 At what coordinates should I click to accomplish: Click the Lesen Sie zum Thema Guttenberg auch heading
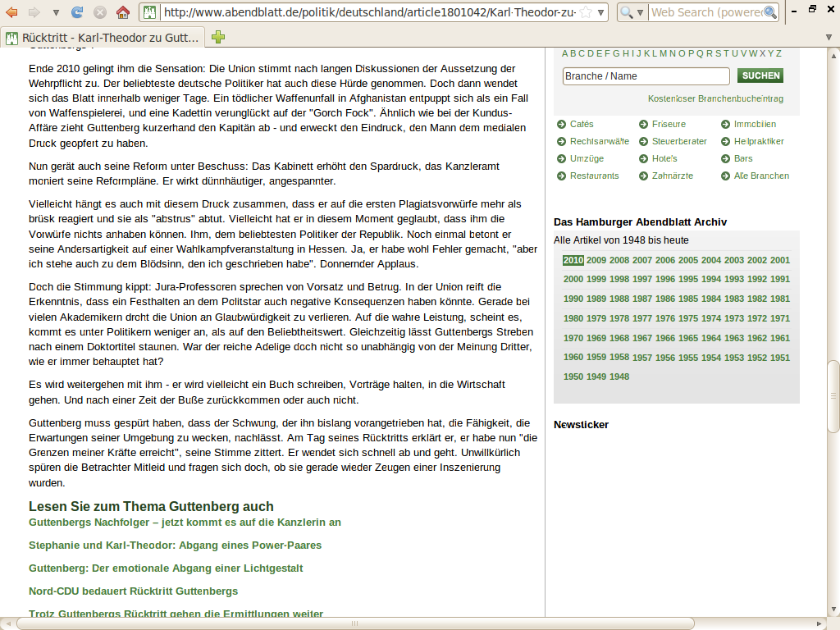[x=151, y=506]
